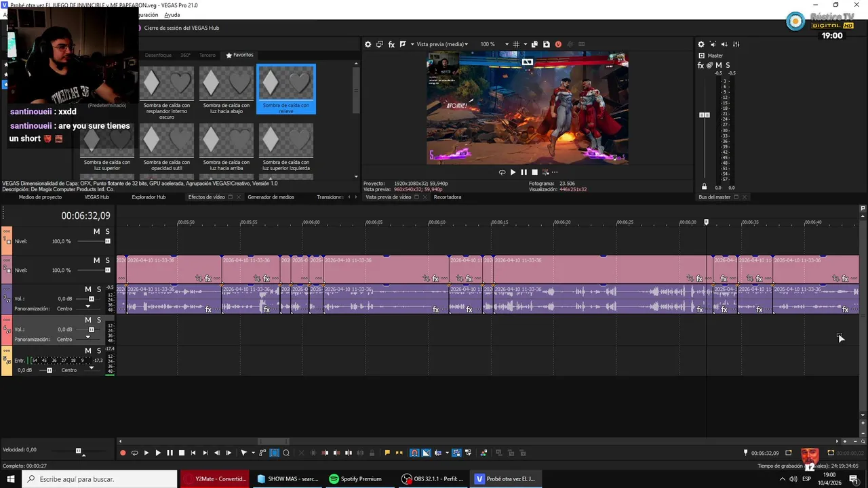The width and height of the screenshot is (868, 488).
Task: Open video output FX in preview toolbar
Action: [391, 44]
